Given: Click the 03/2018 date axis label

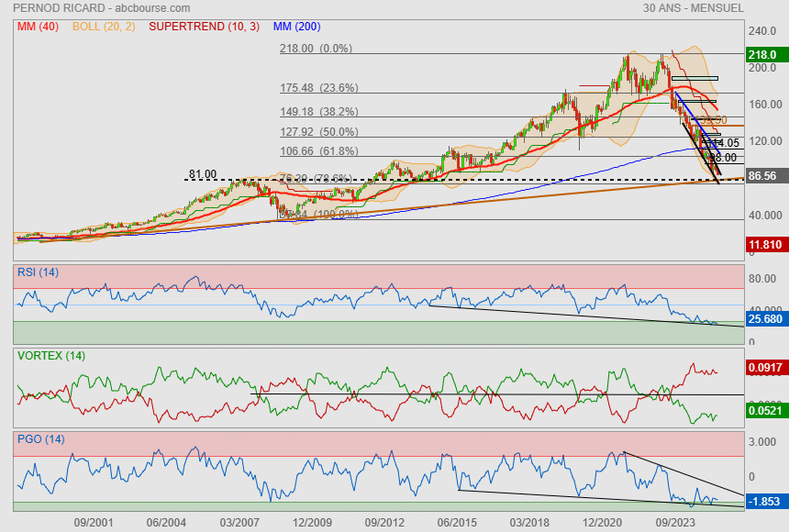Looking at the screenshot, I should [x=530, y=523].
